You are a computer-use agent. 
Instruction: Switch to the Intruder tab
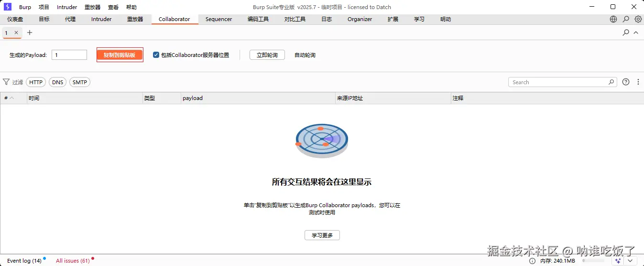[101, 19]
